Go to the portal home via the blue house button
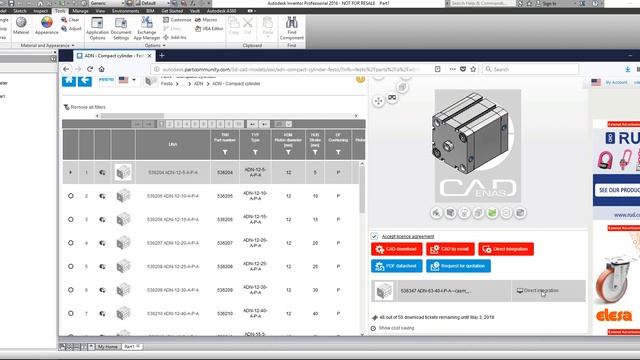The image size is (640, 360). click(69, 80)
